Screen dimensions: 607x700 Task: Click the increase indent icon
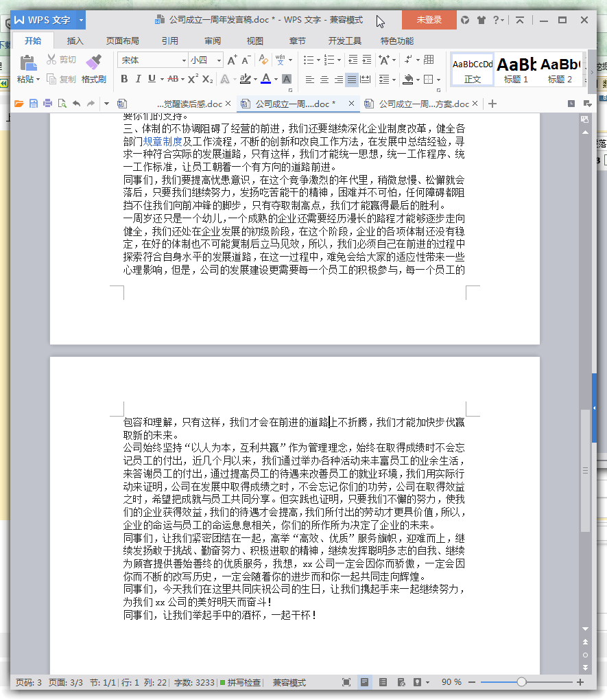click(367, 60)
